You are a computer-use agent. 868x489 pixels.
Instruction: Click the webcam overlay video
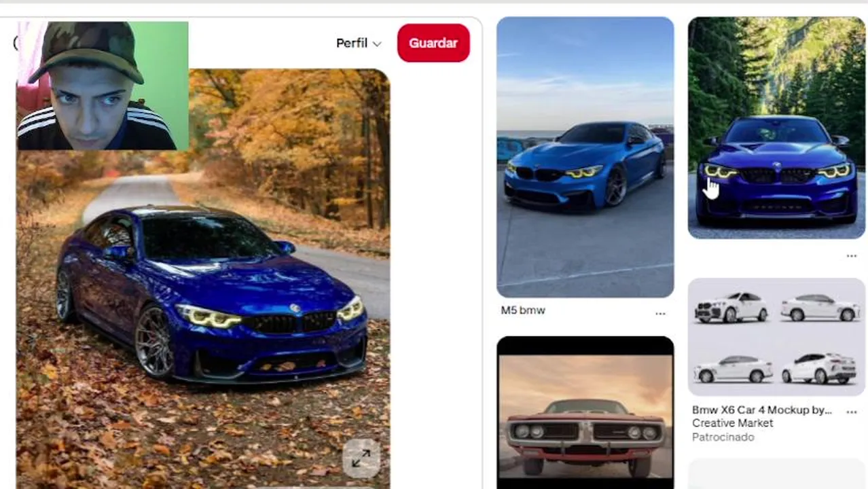103,86
